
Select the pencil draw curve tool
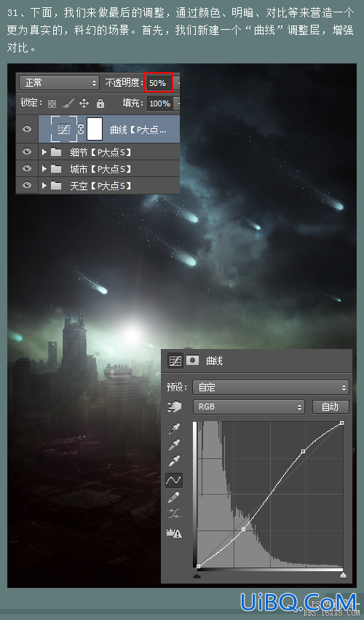pyautogui.click(x=174, y=497)
